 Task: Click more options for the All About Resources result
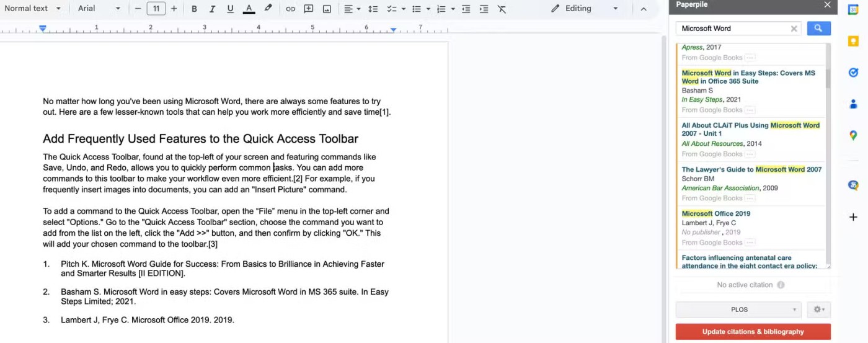[750, 154]
